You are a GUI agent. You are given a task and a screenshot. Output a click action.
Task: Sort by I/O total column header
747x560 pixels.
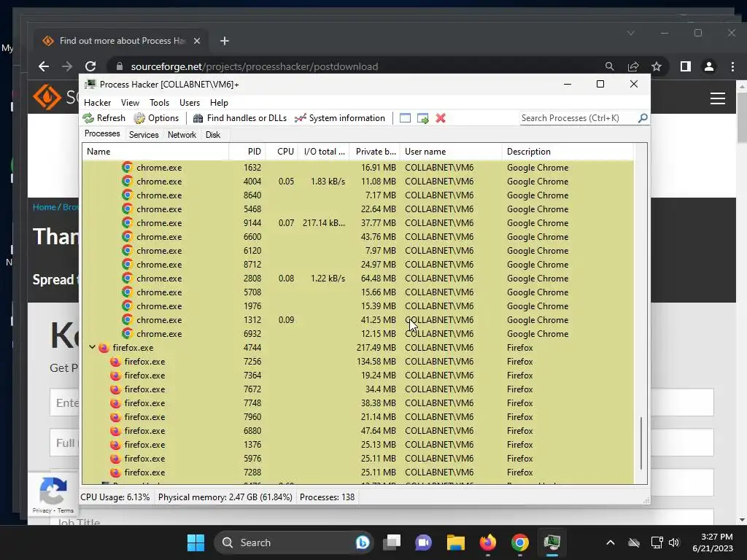[325, 152]
